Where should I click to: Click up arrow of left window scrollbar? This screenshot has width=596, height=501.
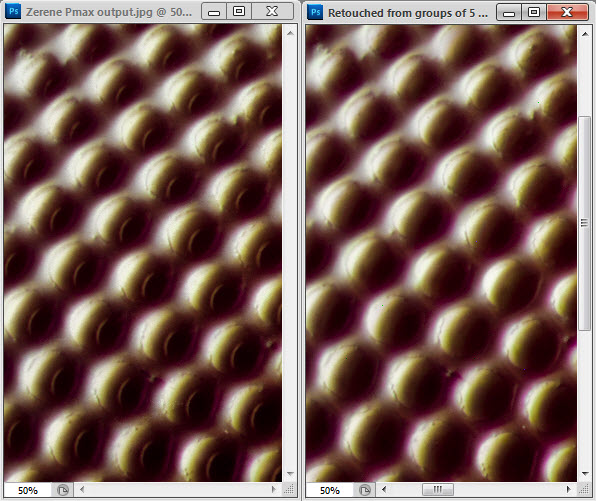coord(290,33)
